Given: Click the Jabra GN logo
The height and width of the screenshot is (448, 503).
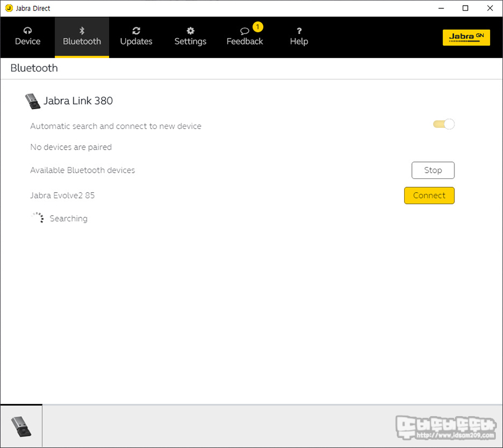Looking at the screenshot, I should [466, 37].
